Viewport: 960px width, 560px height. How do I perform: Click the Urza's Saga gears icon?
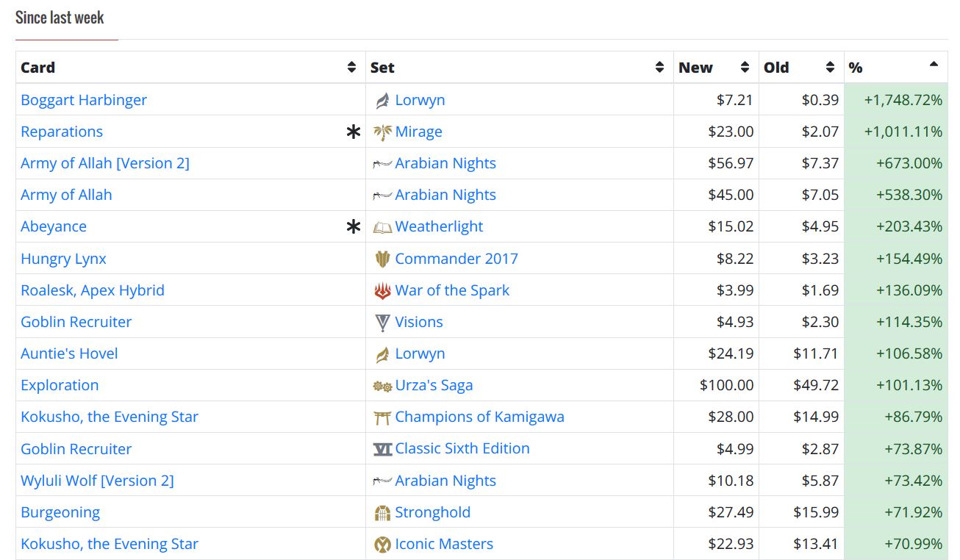382,386
